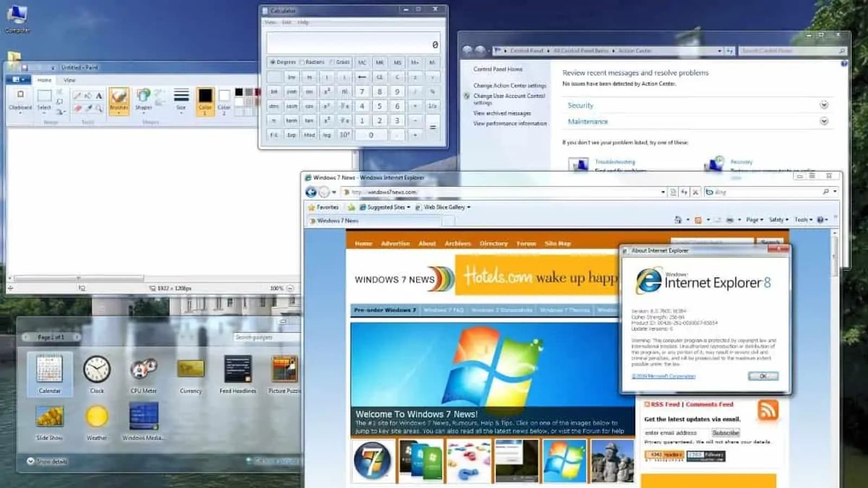Activate Paint's Magnifier tool
868x488 pixels.
[99, 108]
